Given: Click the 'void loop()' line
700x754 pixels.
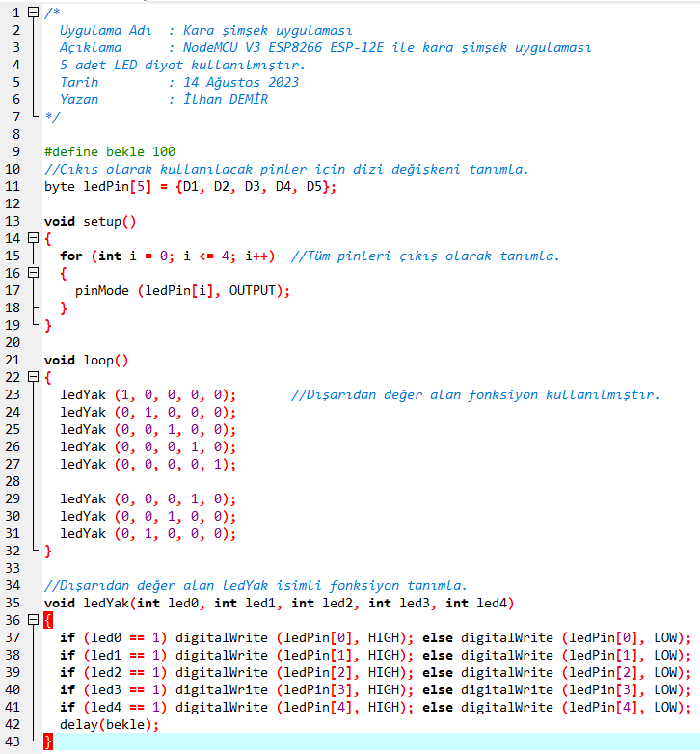Looking at the screenshot, I should pyautogui.click(x=86, y=361).
